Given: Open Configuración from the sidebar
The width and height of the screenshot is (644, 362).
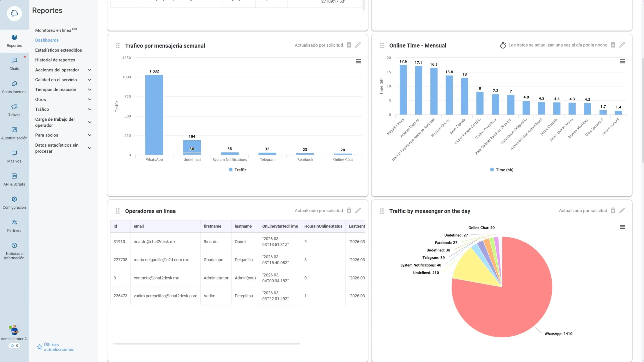Looking at the screenshot, I should [14, 202].
